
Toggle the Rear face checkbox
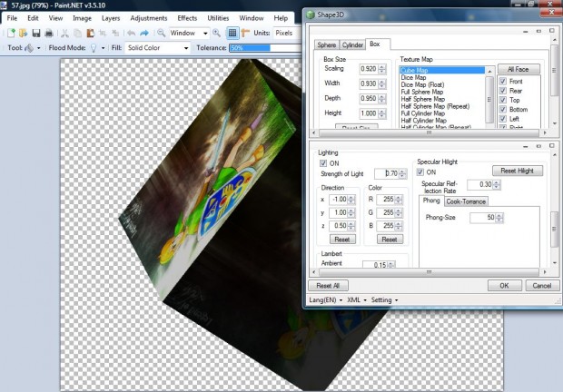[x=503, y=91]
